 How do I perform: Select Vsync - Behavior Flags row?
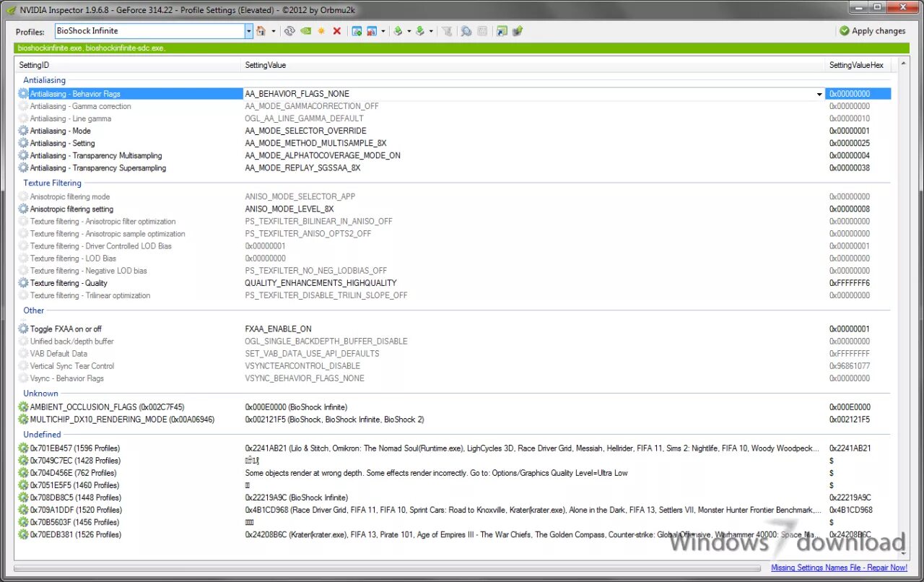[455, 378]
